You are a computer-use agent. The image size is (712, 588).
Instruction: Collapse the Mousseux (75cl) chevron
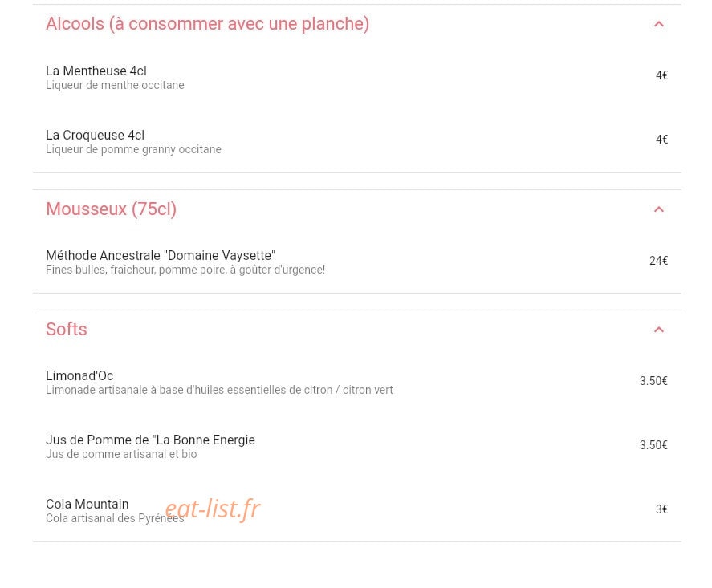click(658, 209)
